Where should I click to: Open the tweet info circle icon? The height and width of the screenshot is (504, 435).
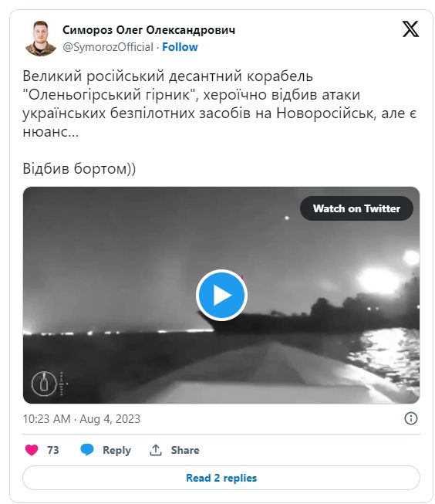tap(411, 418)
